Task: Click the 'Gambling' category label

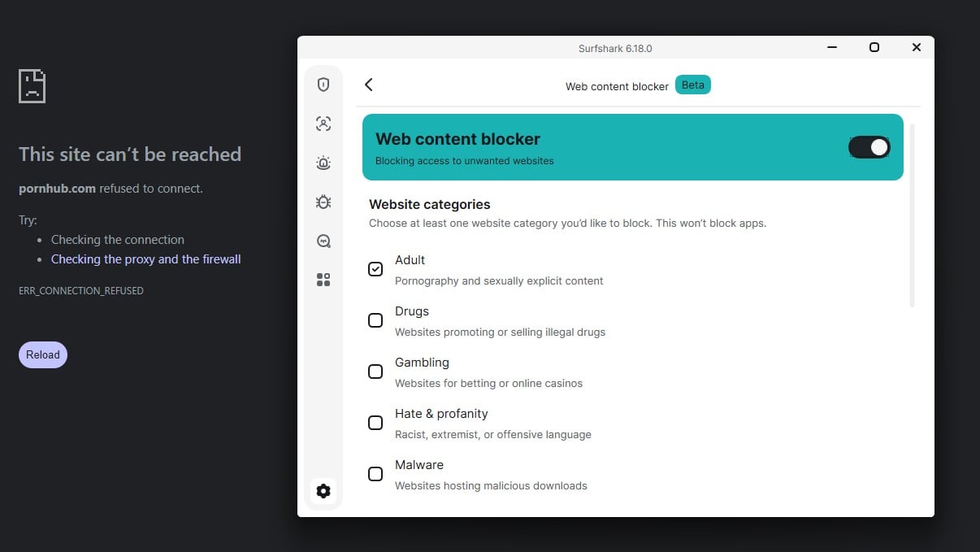Action: [422, 363]
